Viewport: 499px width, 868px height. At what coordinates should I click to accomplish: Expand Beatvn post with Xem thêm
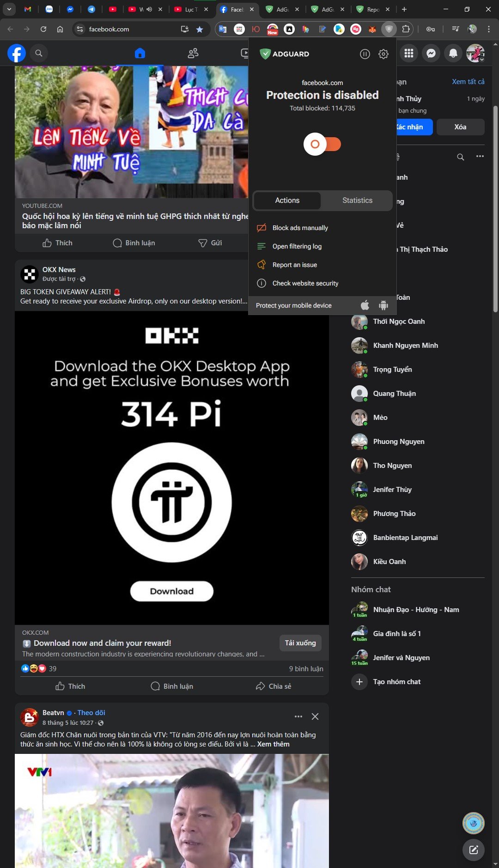(x=273, y=744)
